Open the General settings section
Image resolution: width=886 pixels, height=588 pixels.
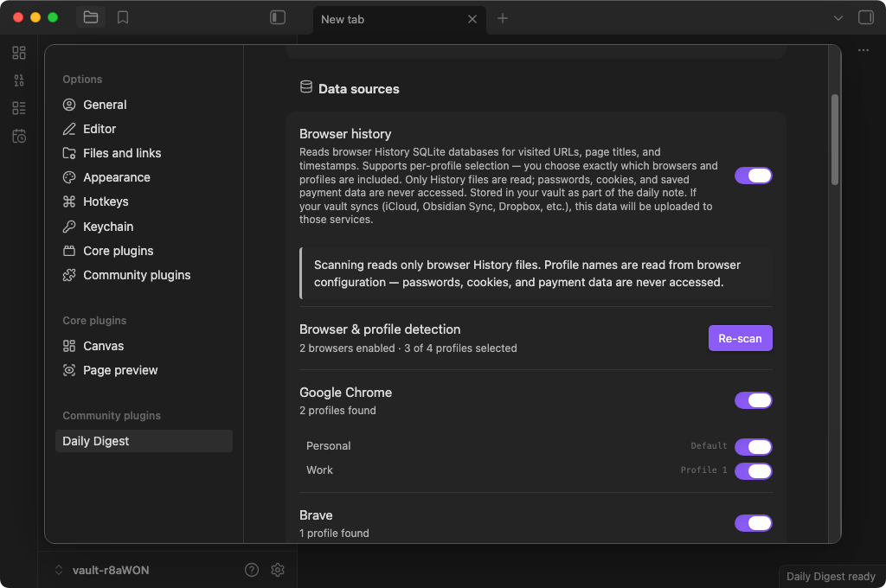point(144,105)
